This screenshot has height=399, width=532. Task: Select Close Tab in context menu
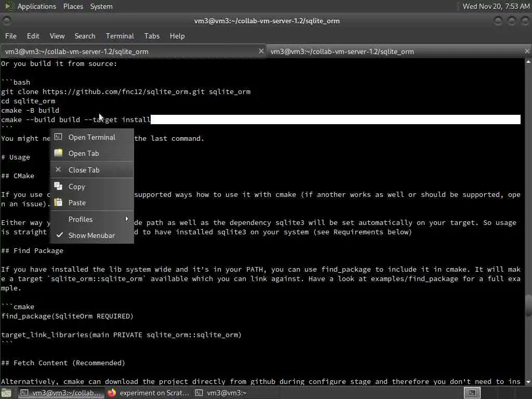[91, 170]
